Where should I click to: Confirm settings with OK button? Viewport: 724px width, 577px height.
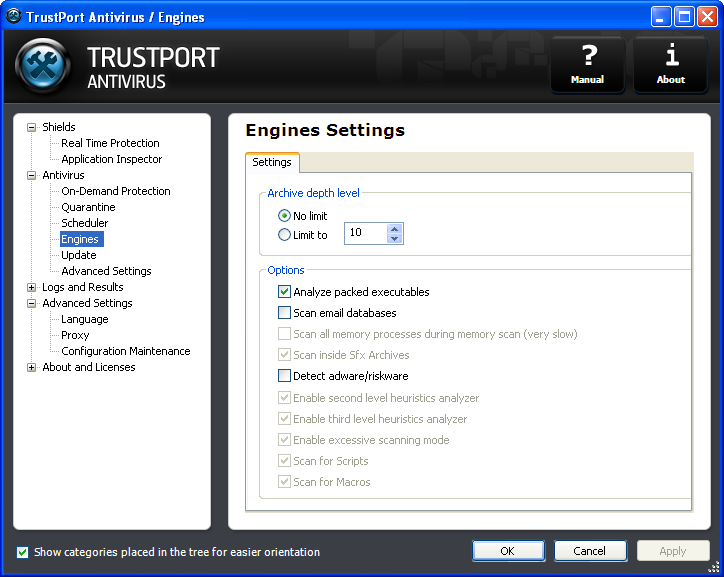click(508, 551)
